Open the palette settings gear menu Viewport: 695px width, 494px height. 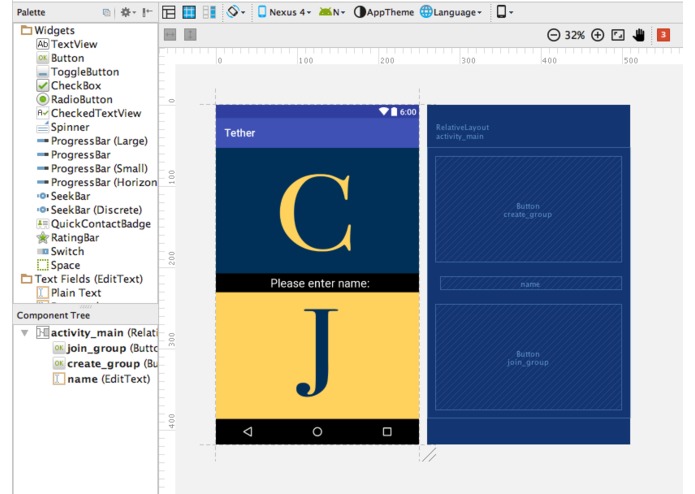pos(128,12)
